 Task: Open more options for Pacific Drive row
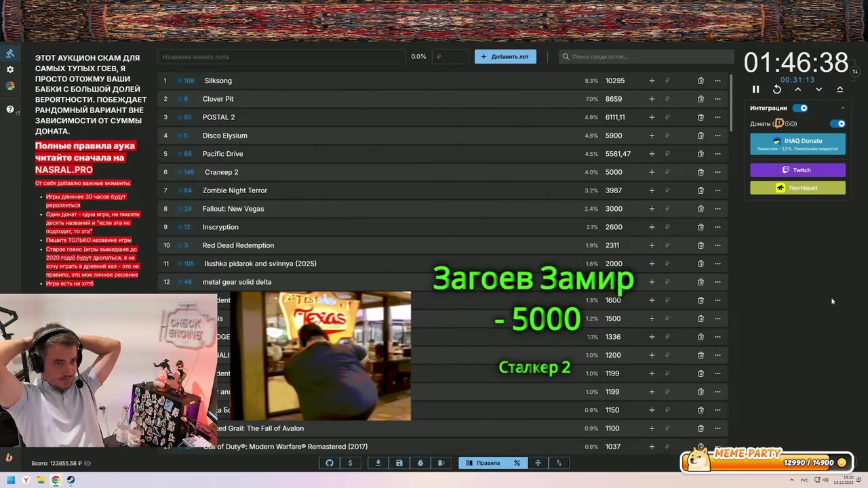pos(717,154)
